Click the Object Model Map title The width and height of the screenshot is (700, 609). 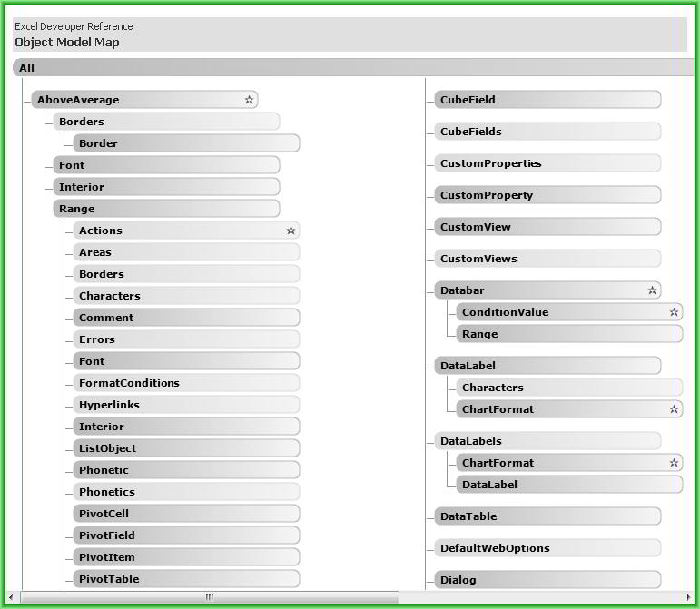pos(67,43)
